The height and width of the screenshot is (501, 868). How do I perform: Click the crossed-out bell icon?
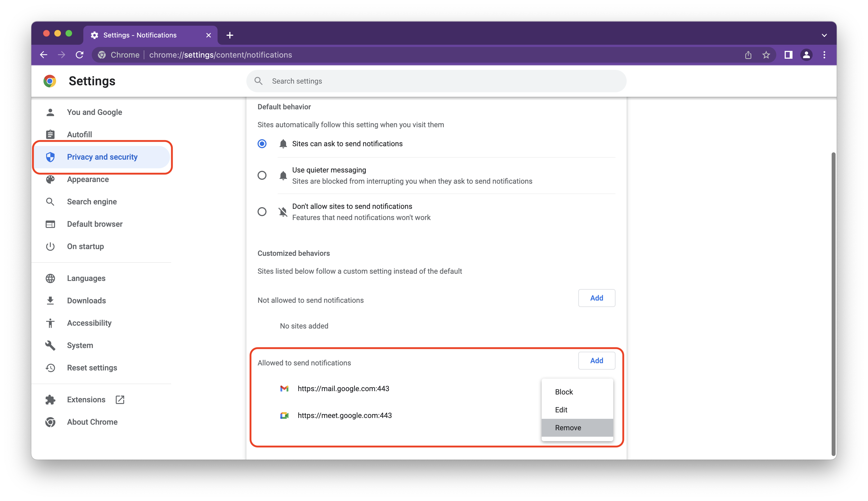coord(283,212)
